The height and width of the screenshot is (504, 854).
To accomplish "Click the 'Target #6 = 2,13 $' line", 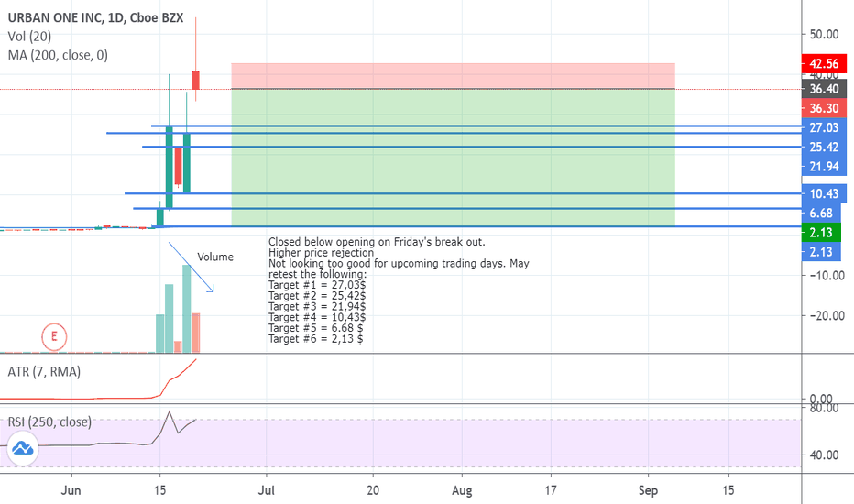I will tap(316, 339).
